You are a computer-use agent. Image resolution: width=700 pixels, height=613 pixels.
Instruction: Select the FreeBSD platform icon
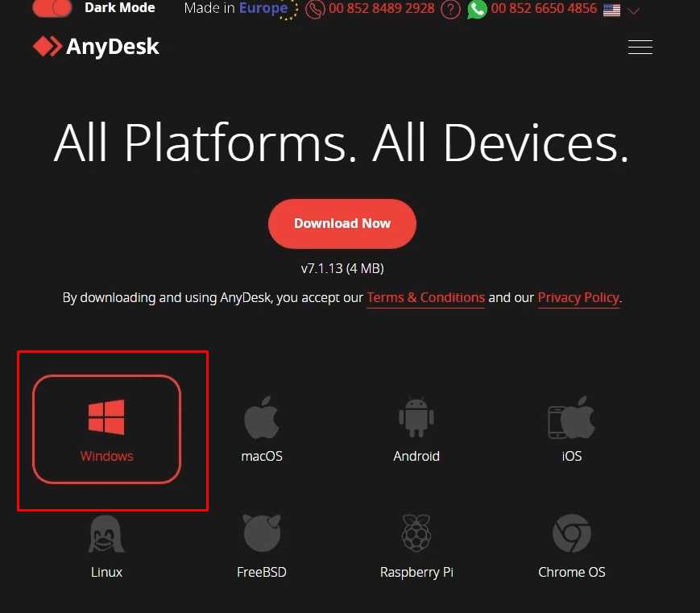point(262,533)
